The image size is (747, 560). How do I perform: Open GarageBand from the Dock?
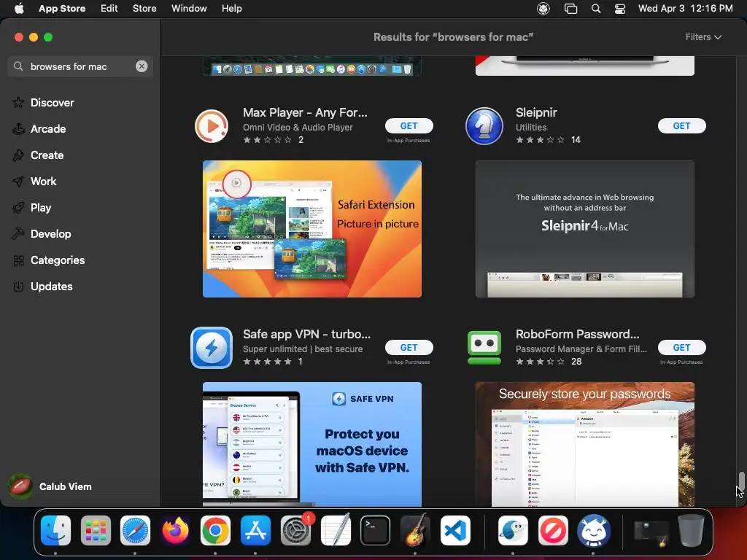[415, 531]
